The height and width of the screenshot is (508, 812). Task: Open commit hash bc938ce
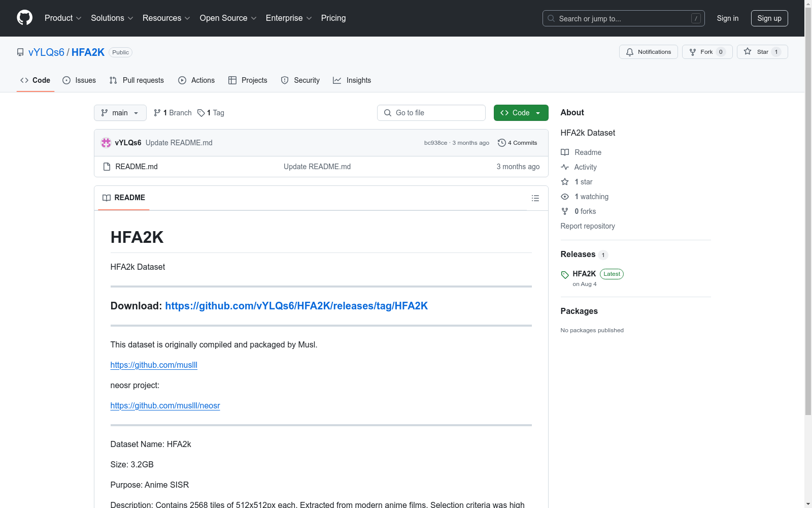pos(436,143)
